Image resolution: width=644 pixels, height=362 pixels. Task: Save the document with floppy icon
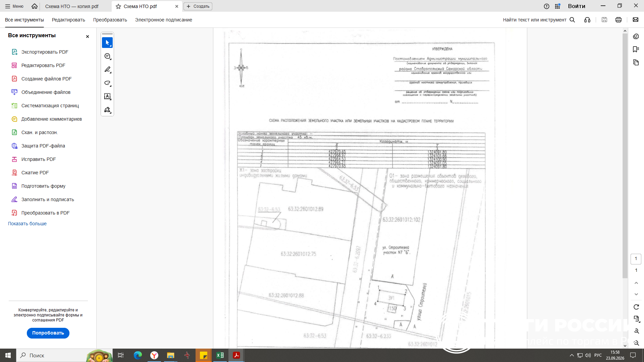(604, 20)
